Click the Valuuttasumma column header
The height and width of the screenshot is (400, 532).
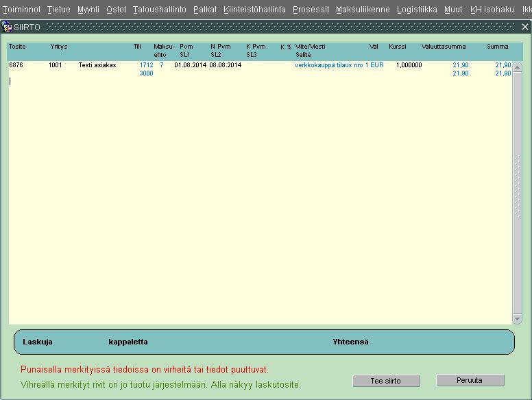coord(444,47)
